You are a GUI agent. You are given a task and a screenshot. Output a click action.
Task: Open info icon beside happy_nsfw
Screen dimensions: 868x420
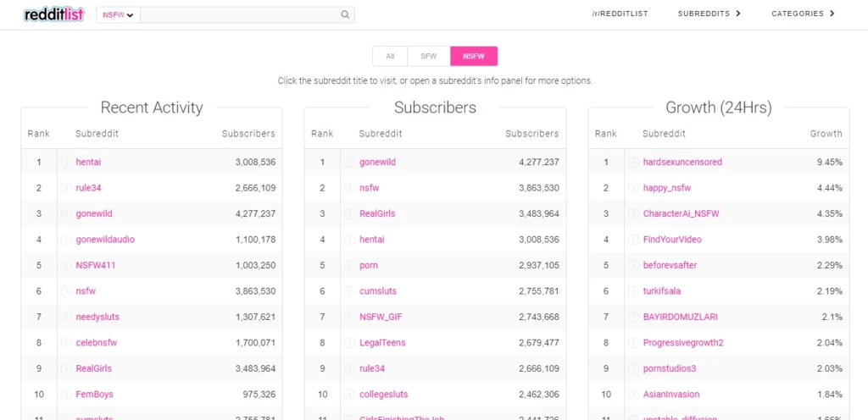tap(633, 188)
